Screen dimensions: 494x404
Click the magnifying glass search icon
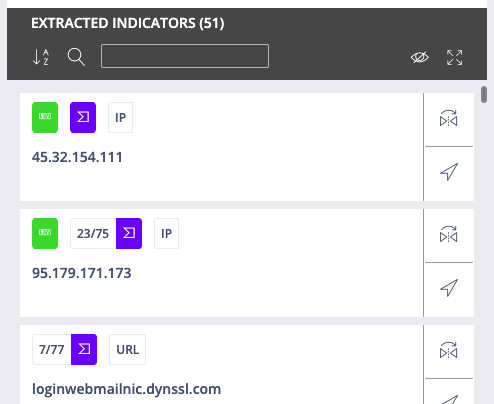tap(76, 57)
